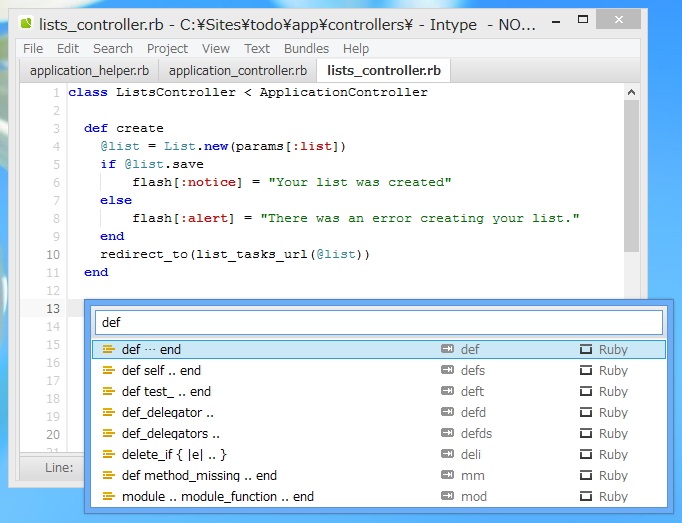The width and height of the screenshot is (682, 523).
Task: Click tab-trigger icon next to 'def'
Action: pos(447,349)
